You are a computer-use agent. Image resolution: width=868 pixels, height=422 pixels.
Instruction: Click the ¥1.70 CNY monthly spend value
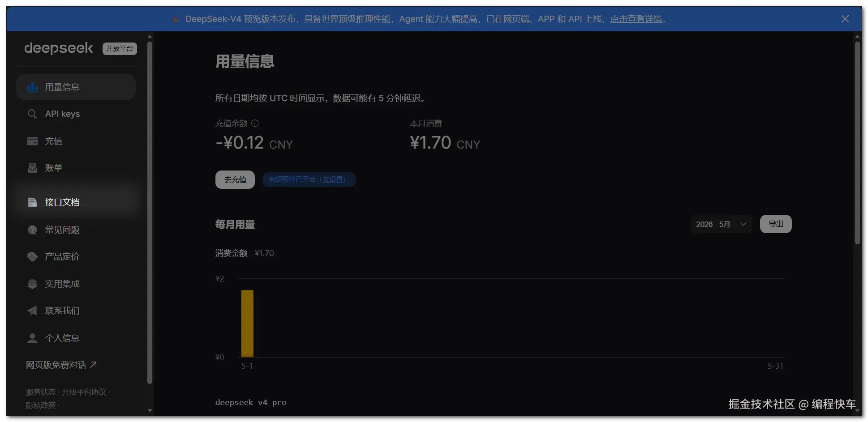pyautogui.click(x=445, y=143)
